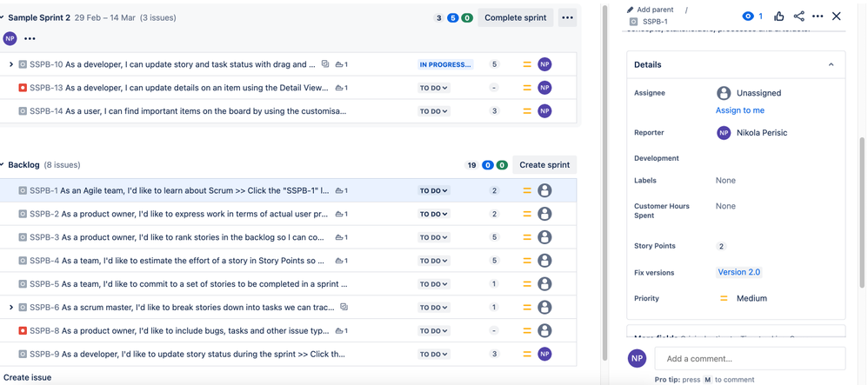Image resolution: width=868 pixels, height=385 pixels.
Task: Open the SSPB-3 TO DO status dropdown
Action: 434,237
